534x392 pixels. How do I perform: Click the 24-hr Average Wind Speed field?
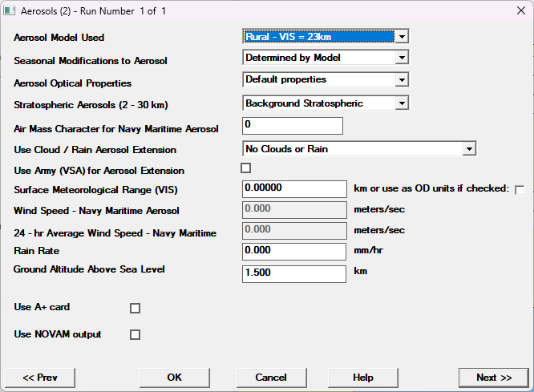click(294, 231)
